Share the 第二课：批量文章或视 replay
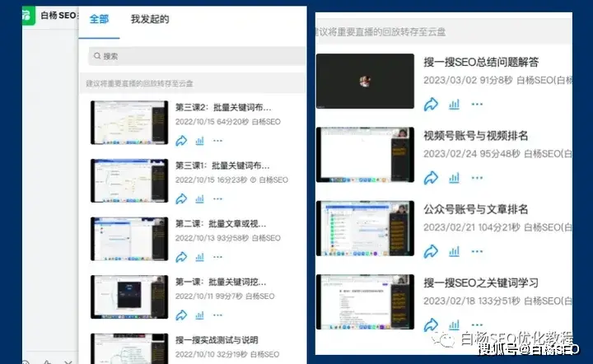Screen dimensions: 593x364 181,257
